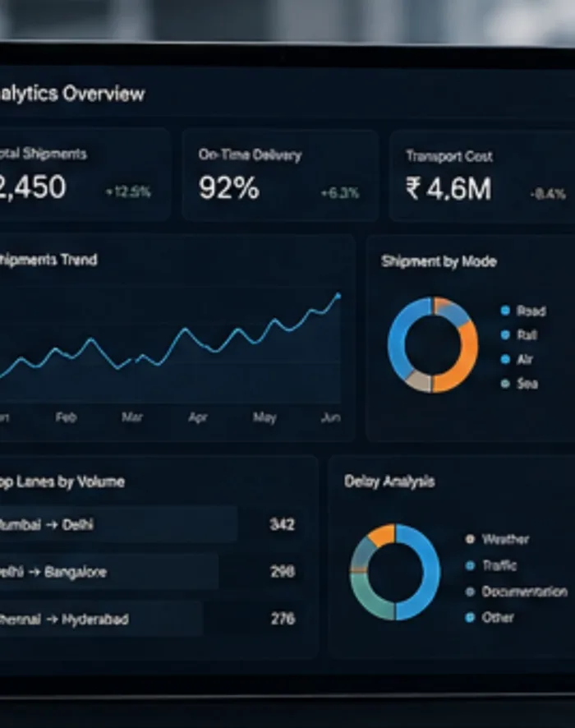
Task: Click the Delay Analysis title
Action: (x=389, y=481)
